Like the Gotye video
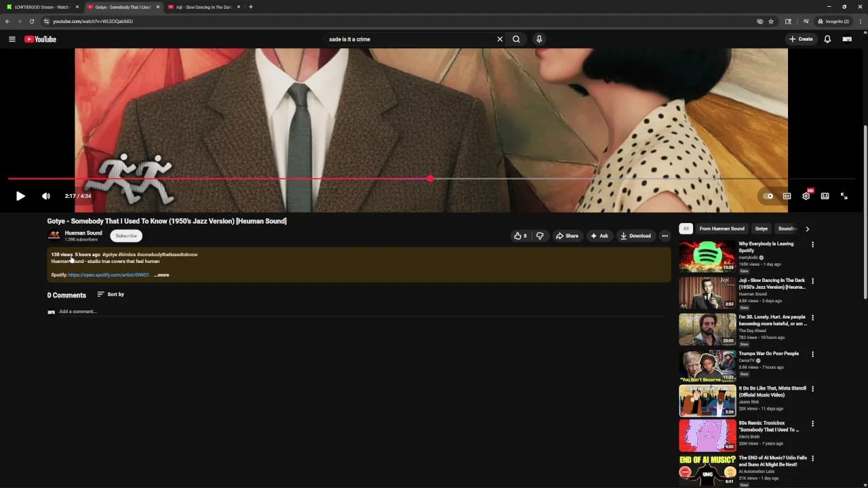868x488 pixels. click(520, 236)
